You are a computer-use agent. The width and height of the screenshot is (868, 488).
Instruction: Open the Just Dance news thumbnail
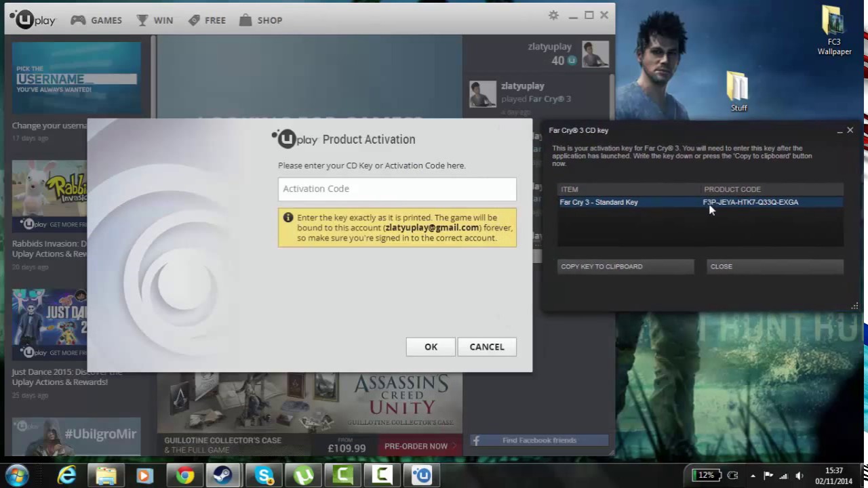pos(50,325)
